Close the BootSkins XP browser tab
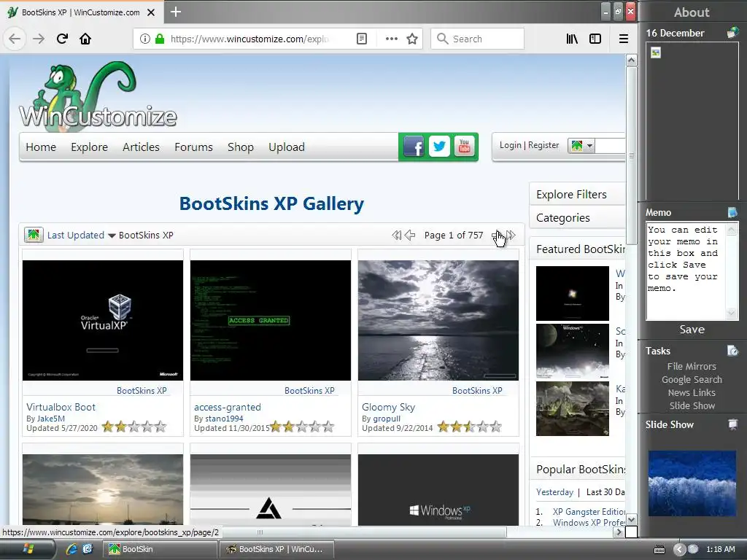This screenshot has width=747, height=560. tap(150, 12)
